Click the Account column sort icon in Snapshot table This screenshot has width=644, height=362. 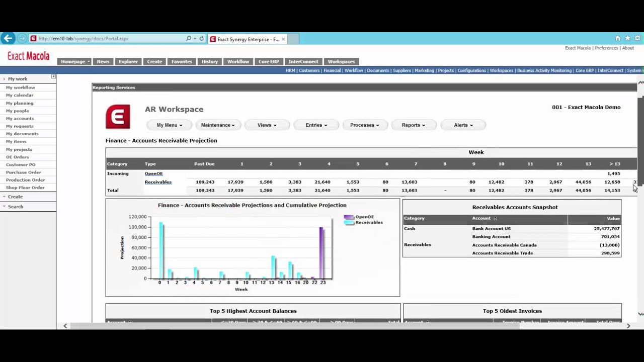(x=495, y=218)
